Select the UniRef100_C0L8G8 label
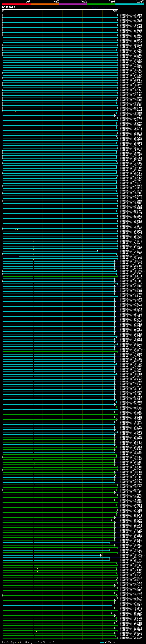This screenshot has width=146, height=644. tap(131, 72)
